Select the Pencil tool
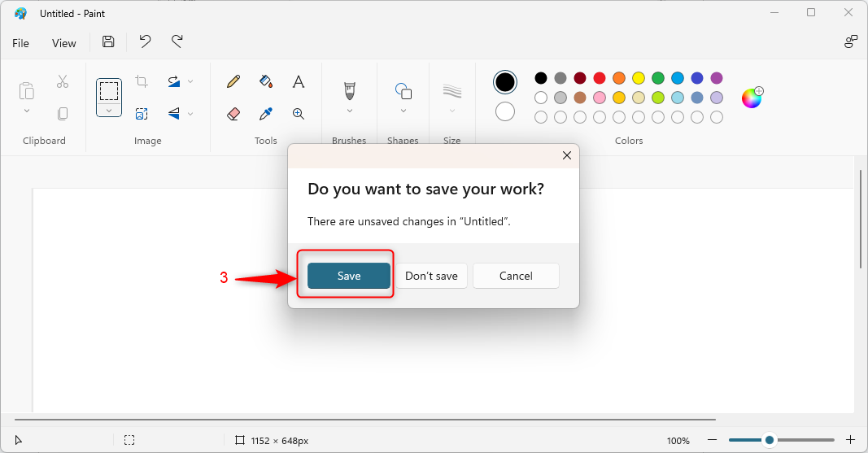This screenshot has height=453, width=868. click(233, 82)
